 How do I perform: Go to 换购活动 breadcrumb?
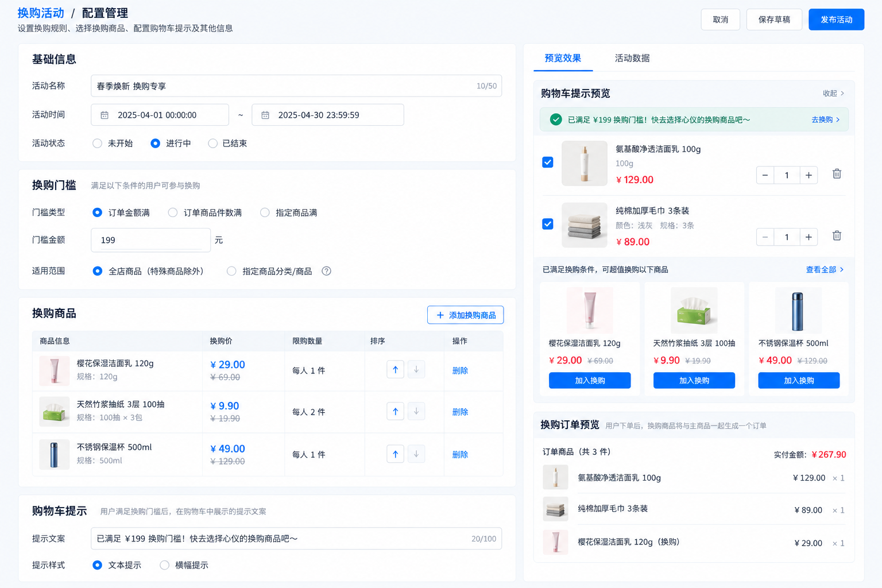[41, 13]
